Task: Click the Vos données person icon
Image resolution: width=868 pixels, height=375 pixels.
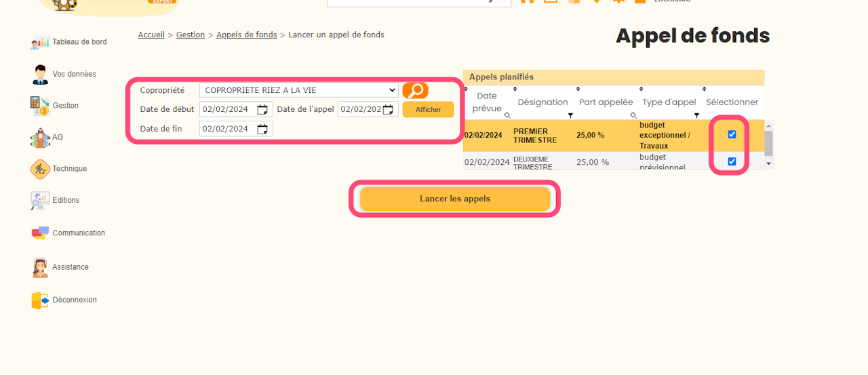Action: click(40, 74)
